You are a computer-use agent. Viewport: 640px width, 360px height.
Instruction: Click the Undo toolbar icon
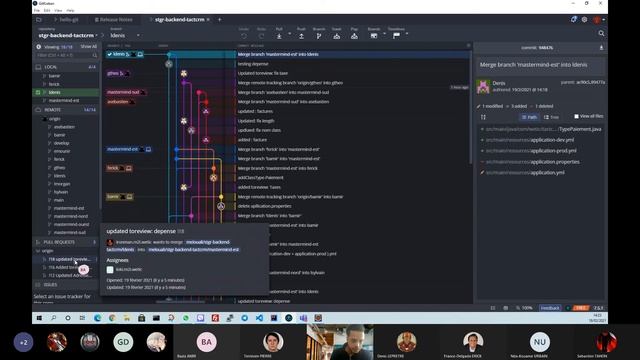(x=244, y=36)
